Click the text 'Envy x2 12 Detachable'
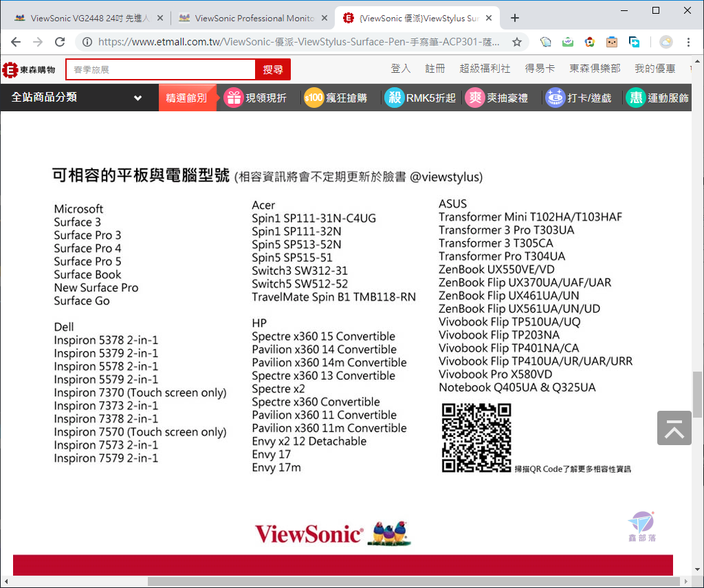 309,441
